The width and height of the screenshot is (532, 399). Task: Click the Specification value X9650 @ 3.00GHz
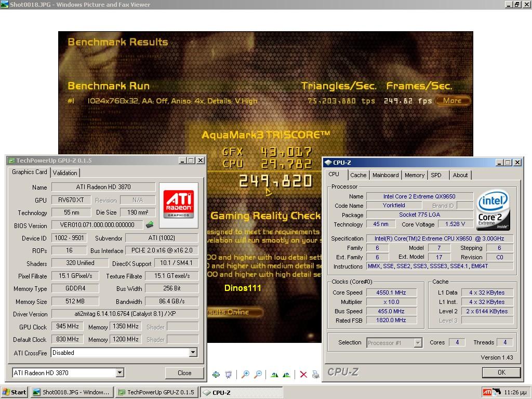tap(440, 238)
